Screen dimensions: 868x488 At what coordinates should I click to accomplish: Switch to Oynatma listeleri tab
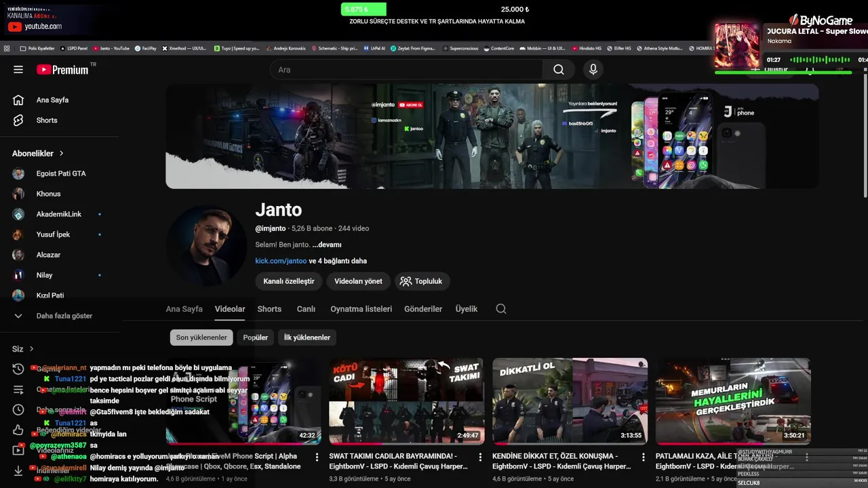pos(361,309)
